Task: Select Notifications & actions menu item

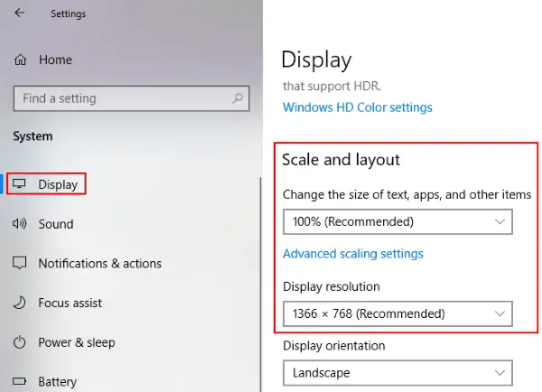Action: [x=100, y=264]
